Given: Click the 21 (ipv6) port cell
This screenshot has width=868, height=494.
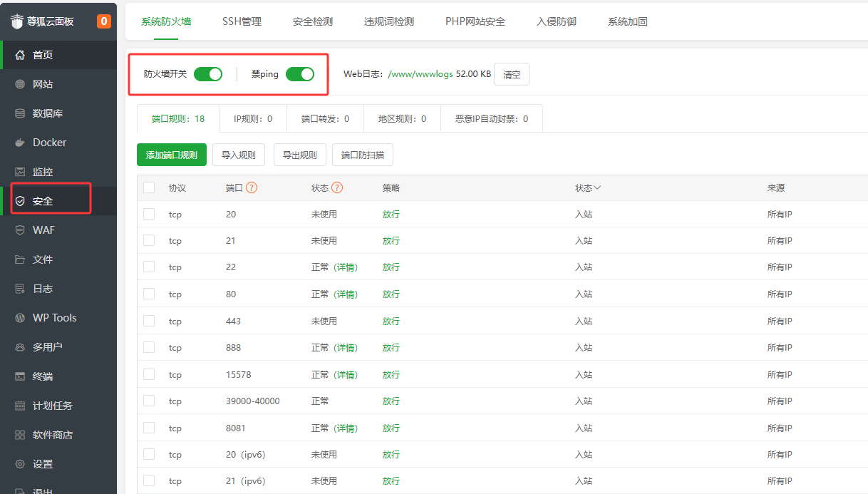Looking at the screenshot, I should tap(246, 481).
